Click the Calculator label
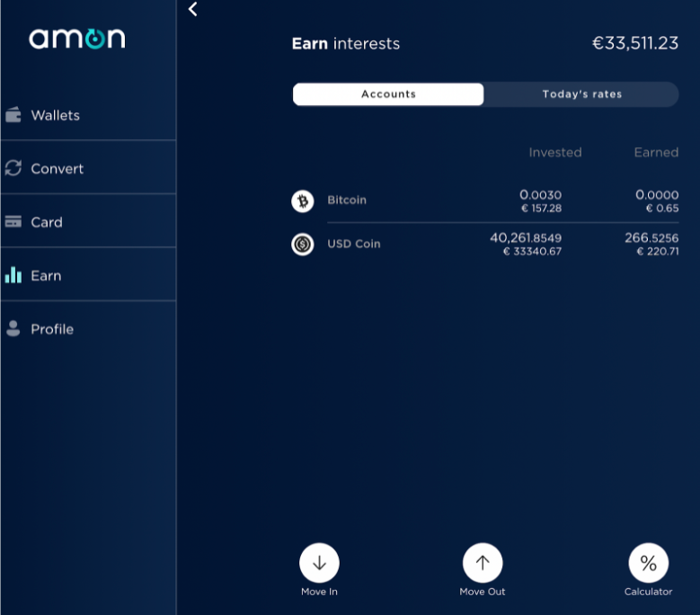 pos(648,592)
